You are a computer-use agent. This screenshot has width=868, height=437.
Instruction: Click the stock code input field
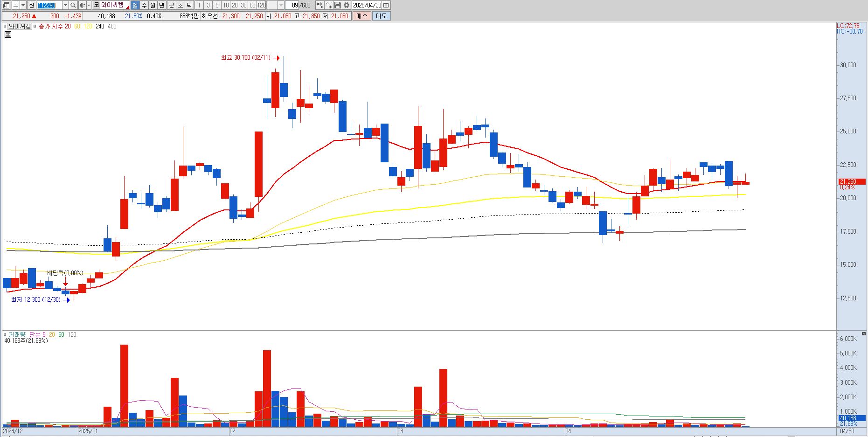49,5
